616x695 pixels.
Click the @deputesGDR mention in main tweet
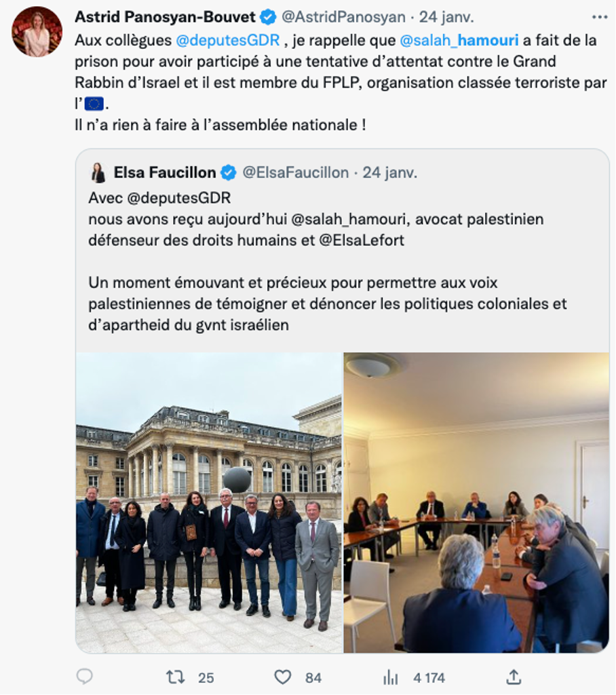pyautogui.click(x=227, y=40)
